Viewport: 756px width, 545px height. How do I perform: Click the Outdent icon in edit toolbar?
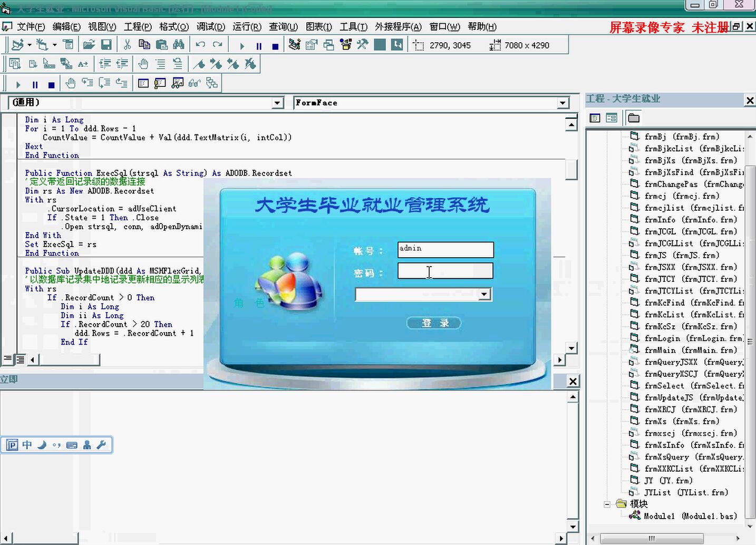pos(122,64)
